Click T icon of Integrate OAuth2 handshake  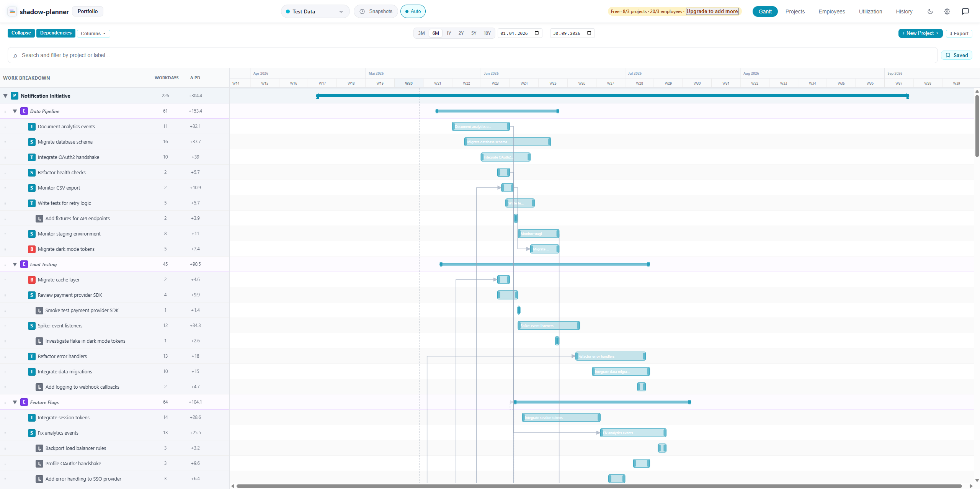(x=32, y=157)
